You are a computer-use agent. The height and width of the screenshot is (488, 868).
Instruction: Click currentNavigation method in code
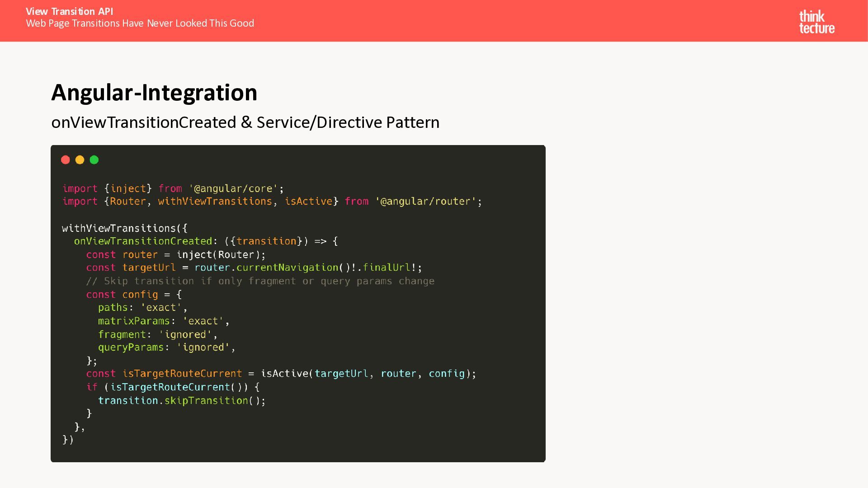[x=287, y=267]
